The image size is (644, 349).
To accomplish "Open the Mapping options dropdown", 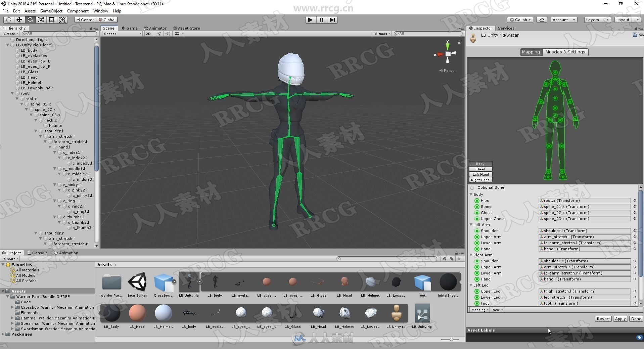I will (x=479, y=310).
